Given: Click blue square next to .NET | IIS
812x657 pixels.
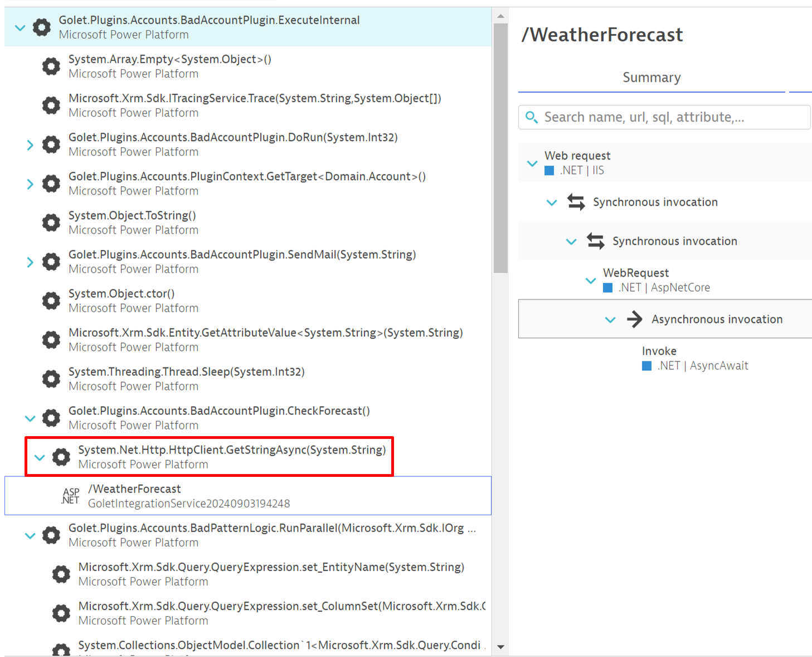Looking at the screenshot, I should 550,171.
